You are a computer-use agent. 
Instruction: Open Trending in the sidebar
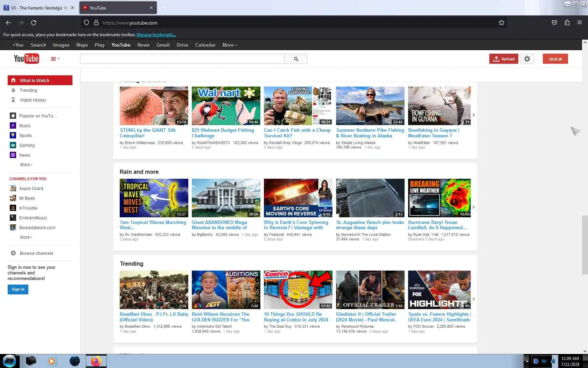point(28,90)
